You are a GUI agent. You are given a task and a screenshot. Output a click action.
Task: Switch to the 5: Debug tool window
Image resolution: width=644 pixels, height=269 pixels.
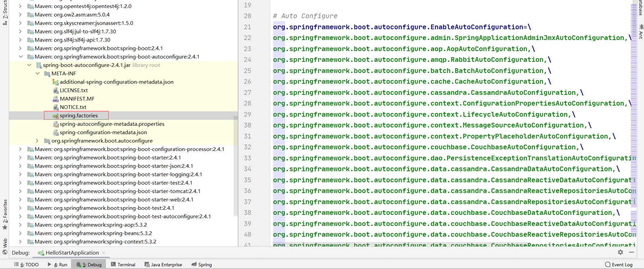89,265
